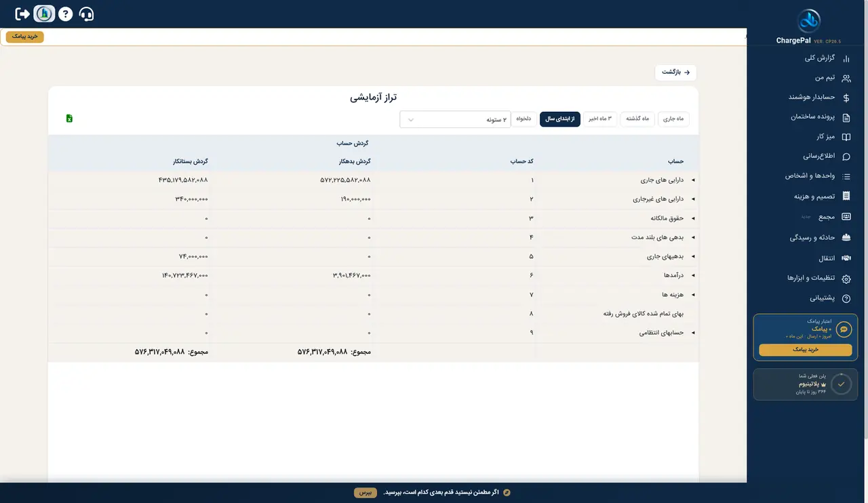This screenshot has width=868, height=503.
Task: Expand the حقوق مالکانه row
Action: pyautogui.click(x=693, y=218)
